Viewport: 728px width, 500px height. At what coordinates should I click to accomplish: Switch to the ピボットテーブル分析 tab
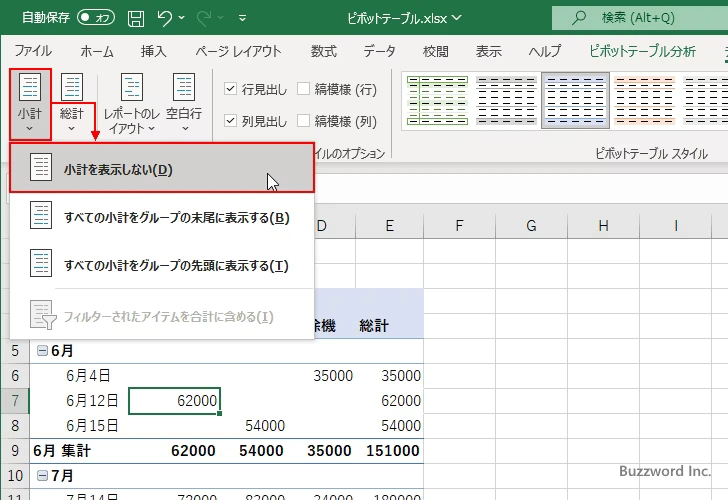pos(642,51)
